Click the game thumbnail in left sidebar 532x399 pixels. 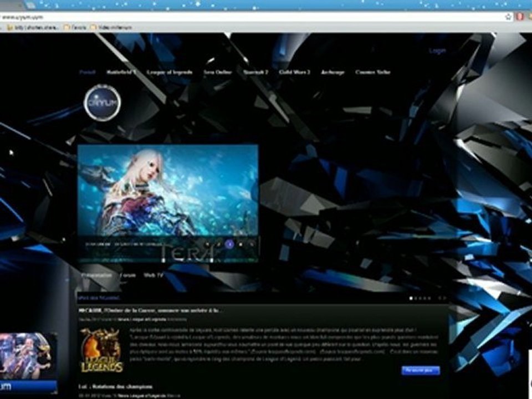28,356
